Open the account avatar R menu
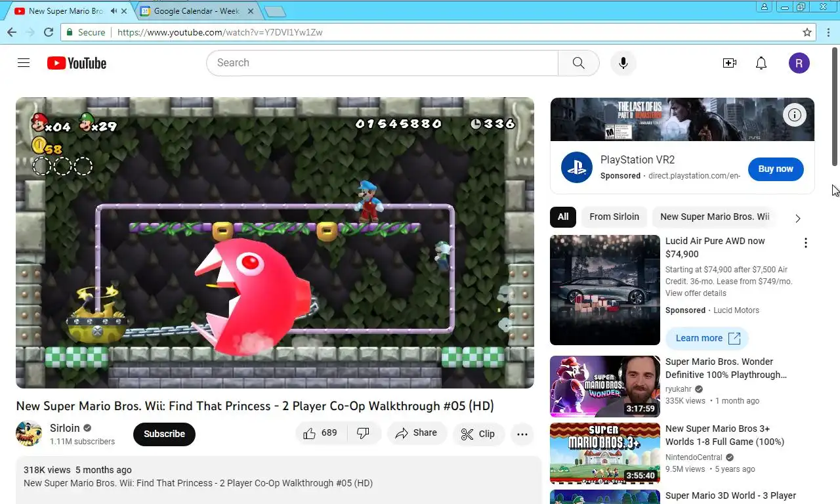The width and height of the screenshot is (840, 504). (x=799, y=63)
